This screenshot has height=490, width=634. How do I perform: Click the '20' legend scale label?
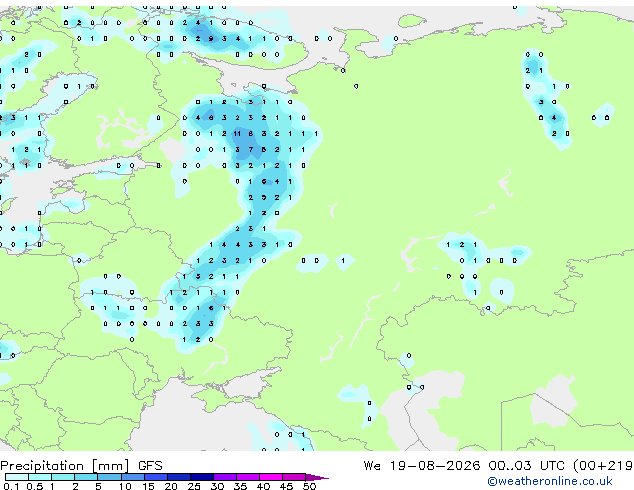click(x=171, y=486)
